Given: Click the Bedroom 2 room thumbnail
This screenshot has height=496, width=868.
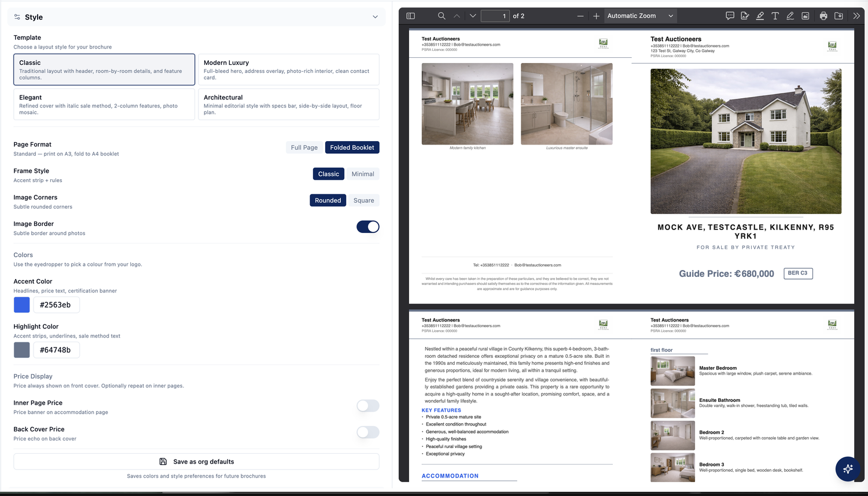Looking at the screenshot, I should 672,435.
